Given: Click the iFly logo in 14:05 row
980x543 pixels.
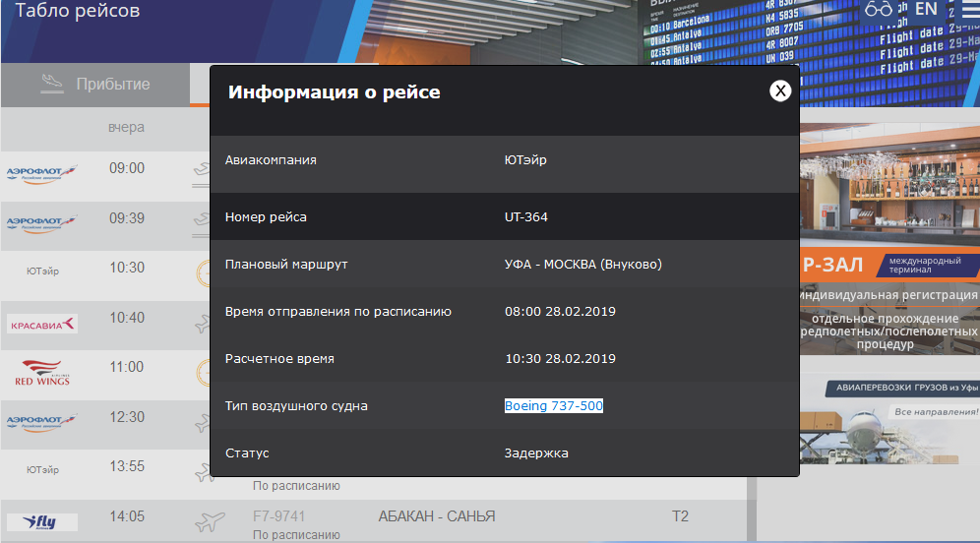Looking at the screenshot, I should [x=42, y=521].
